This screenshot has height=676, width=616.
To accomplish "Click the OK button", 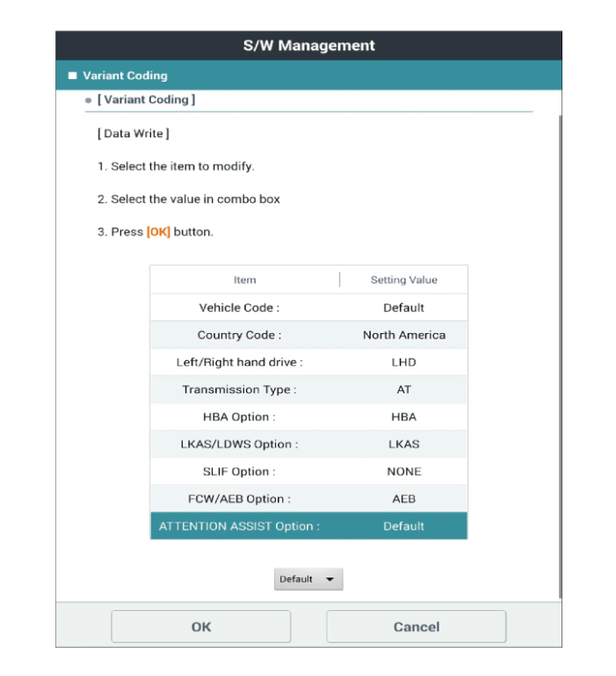I will tap(200, 627).
